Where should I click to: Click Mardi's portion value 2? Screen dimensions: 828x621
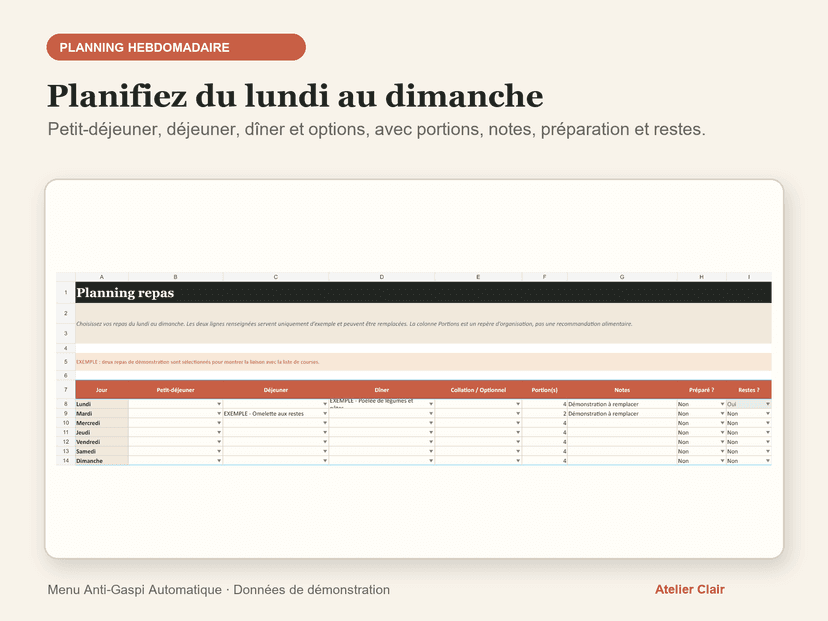544,413
